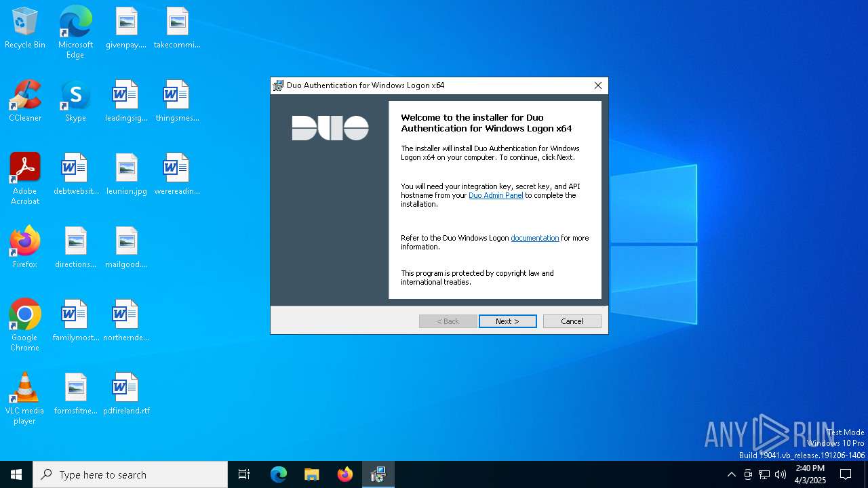Select the formsfitne image file
The image size is (868, 488).
tap(75, 394)
